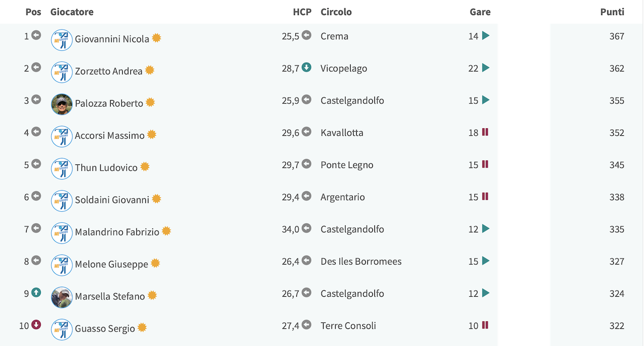The width and height of the screenshot is (644, 346).
Task: Click the green up arrow at position 9
Action: (36, 292)
